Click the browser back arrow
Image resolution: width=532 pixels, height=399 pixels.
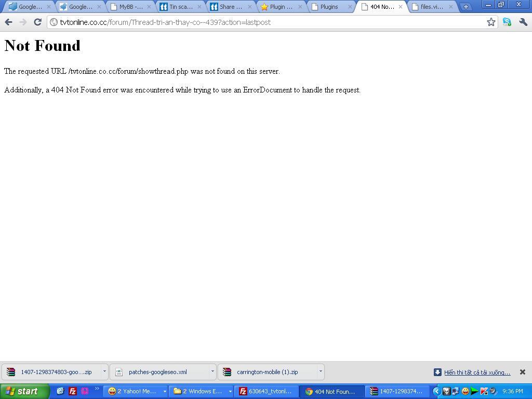(8, 22)
